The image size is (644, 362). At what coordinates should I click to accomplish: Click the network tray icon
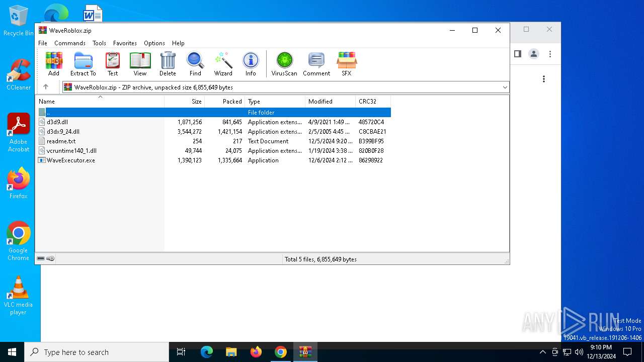tap(567, 352)
